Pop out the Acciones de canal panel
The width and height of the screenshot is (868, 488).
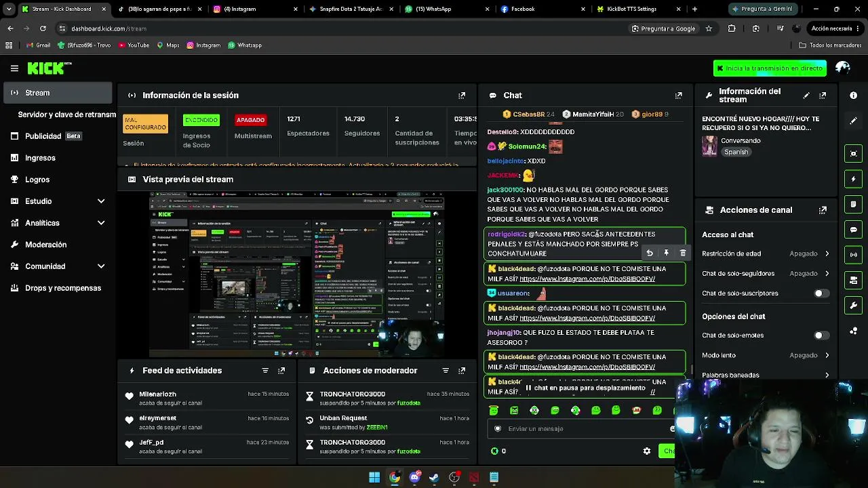823,210
